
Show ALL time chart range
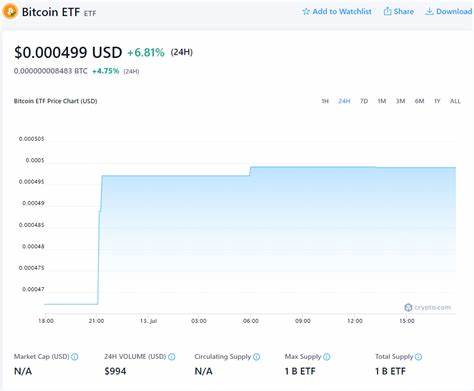(x=455, y=101)
